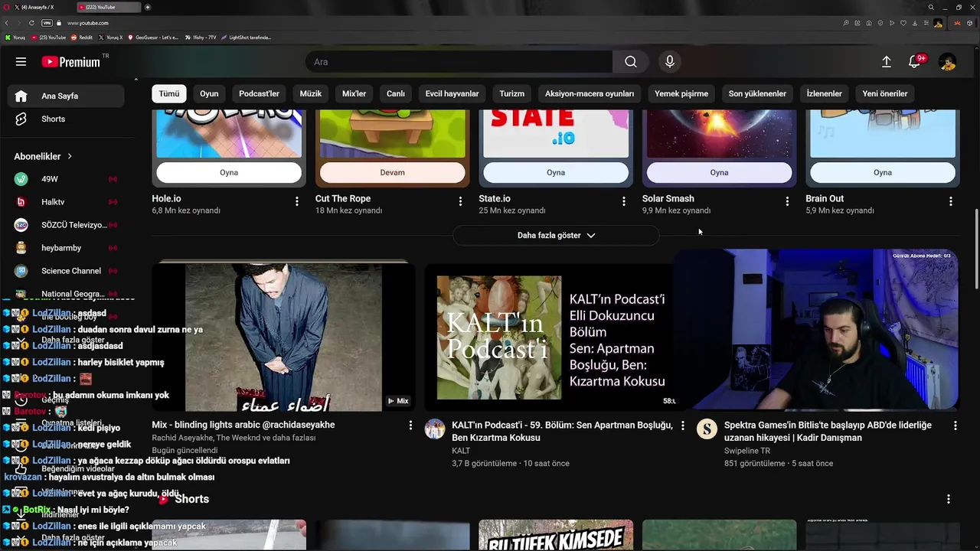Viewport: 980px width, 551px height.
Task: Select the Evcil hayvanlar chip
Action: pyautogui.click(x=452, y=93)
